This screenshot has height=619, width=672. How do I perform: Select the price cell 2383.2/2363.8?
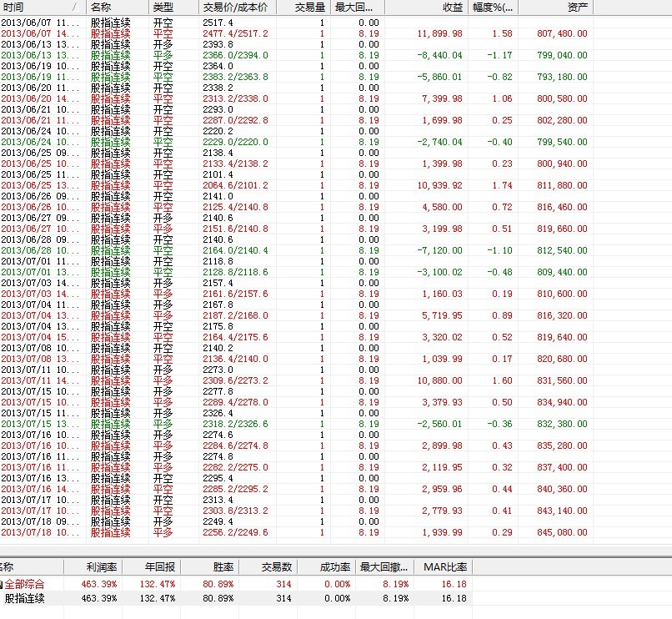point(235,77)
